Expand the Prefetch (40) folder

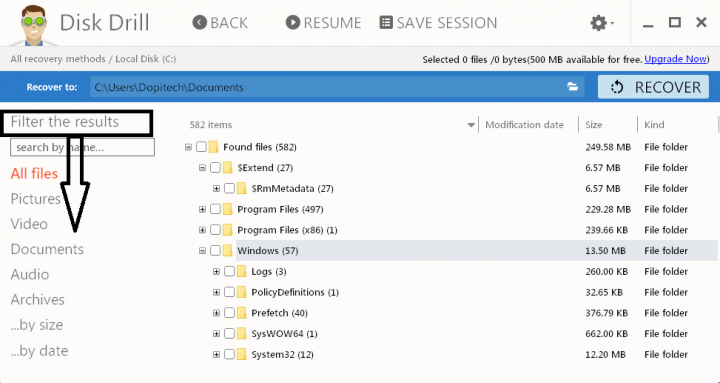coord(216,313)
